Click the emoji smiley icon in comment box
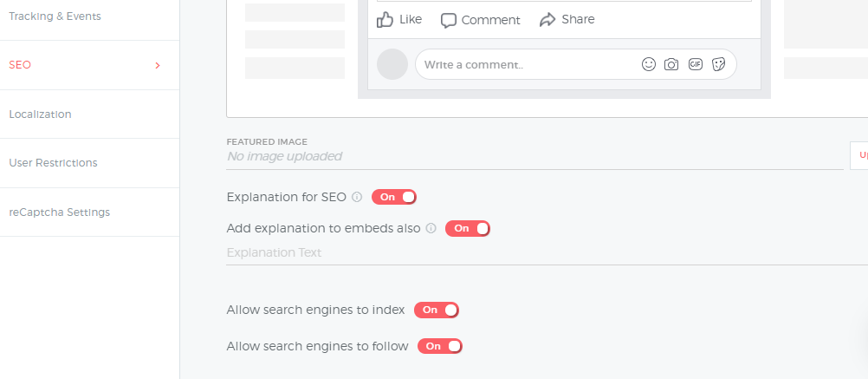Image resolution: width=868 pixels, height=379 pixels. 649,64
